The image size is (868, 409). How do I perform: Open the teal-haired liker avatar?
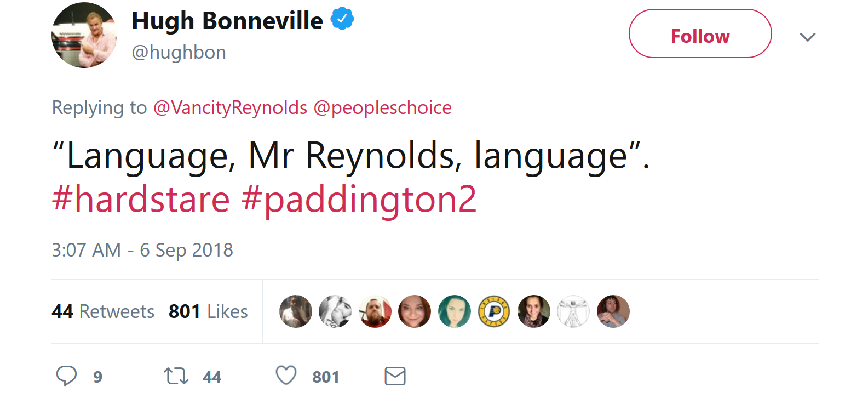tap(454, 311)
